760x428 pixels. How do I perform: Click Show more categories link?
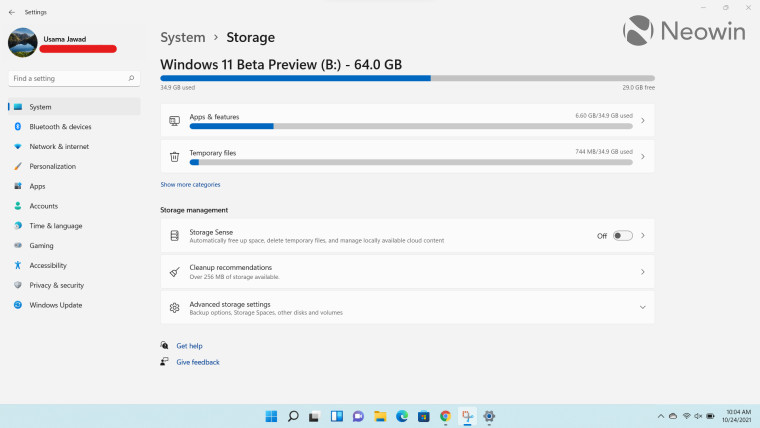click(x=190, y=185)
